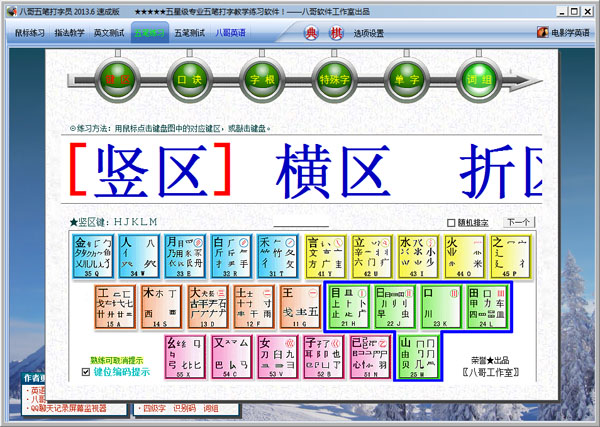
Task: Click the red 典 dictionary icon
Action: click(311, 33)
